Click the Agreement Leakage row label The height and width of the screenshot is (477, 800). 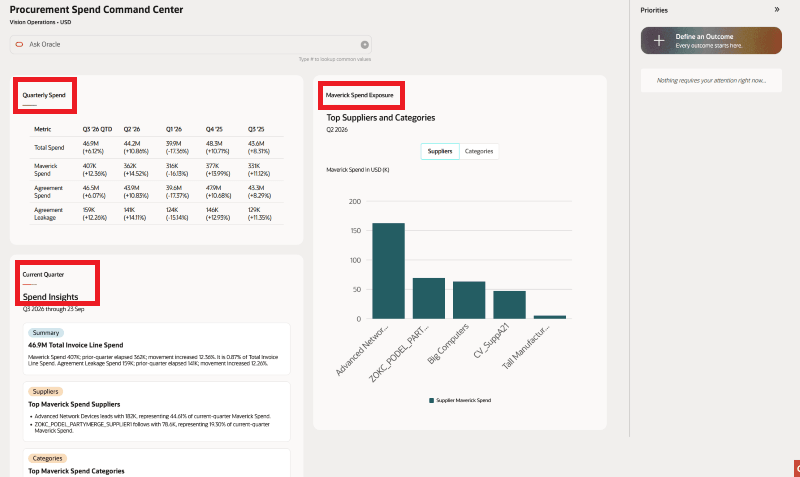click(48, 214)
